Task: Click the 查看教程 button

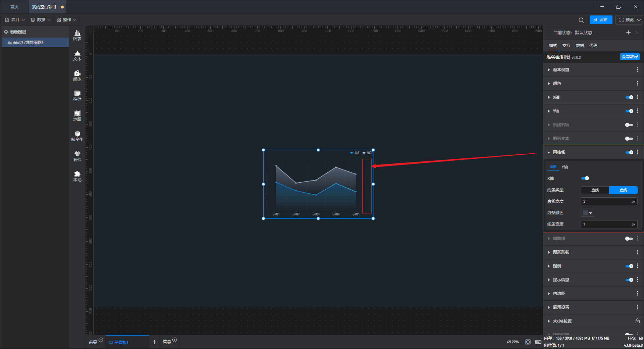Action: tap(630, 57)
